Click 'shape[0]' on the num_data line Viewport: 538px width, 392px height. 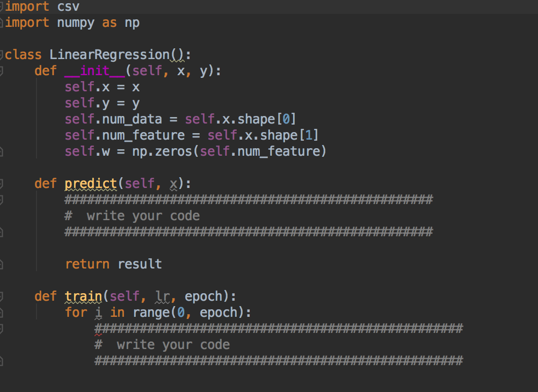pyautogui.click(x=267, y=119)
